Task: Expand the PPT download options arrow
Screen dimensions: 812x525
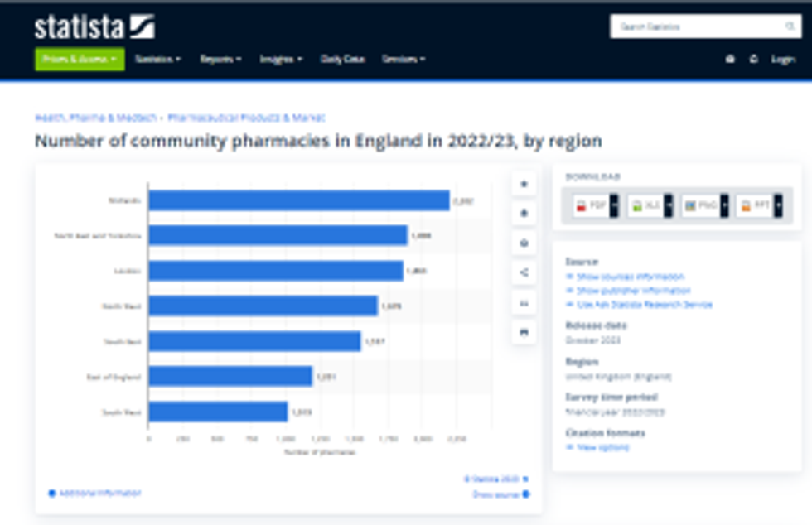Action: click(x=778, y=205)
